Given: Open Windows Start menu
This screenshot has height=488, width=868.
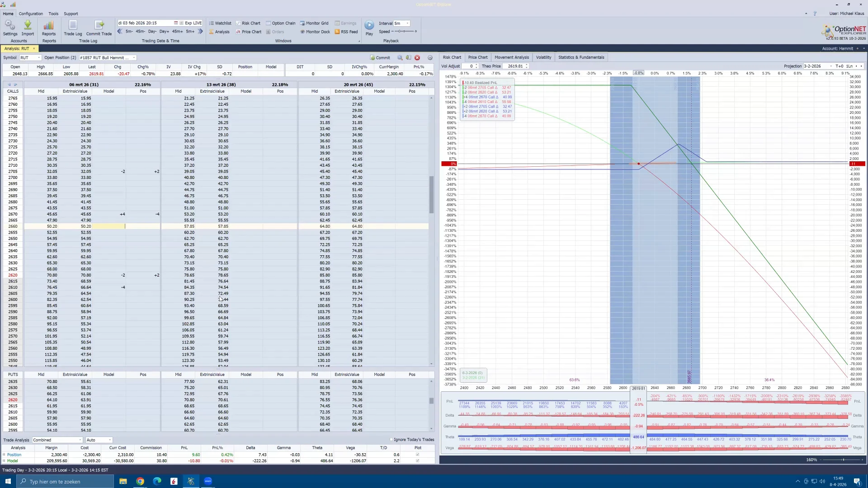Looking at the screenshot, I should [x=8, y=481].
